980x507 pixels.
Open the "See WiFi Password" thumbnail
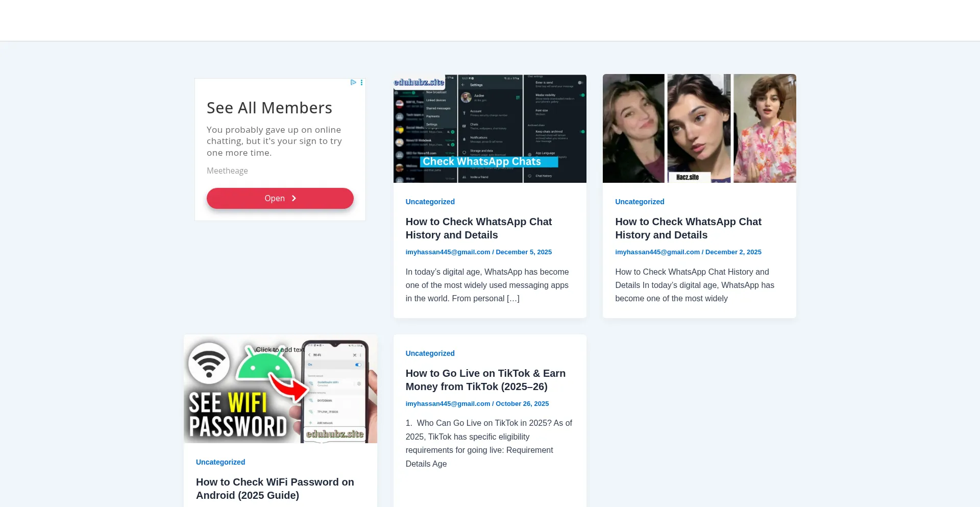280,389
